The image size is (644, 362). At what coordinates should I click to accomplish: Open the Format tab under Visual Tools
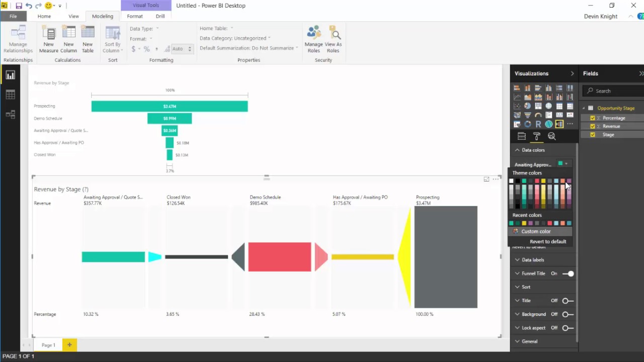point(135,16)
